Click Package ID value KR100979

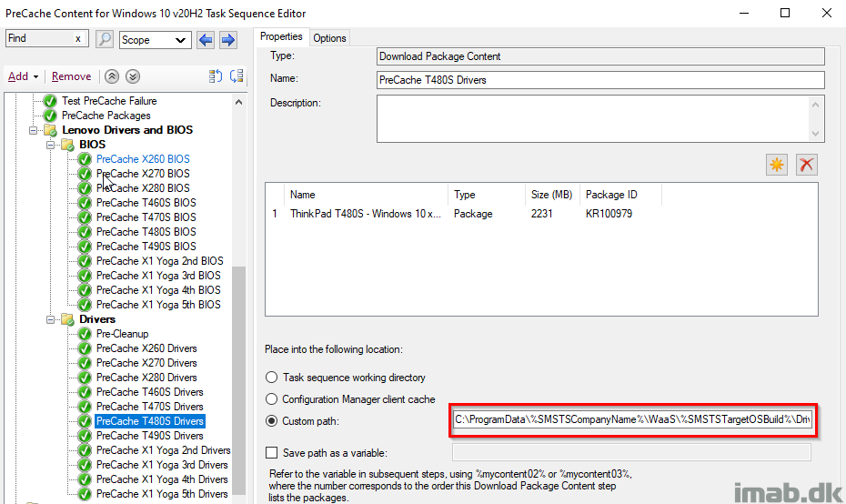(609, 214)
